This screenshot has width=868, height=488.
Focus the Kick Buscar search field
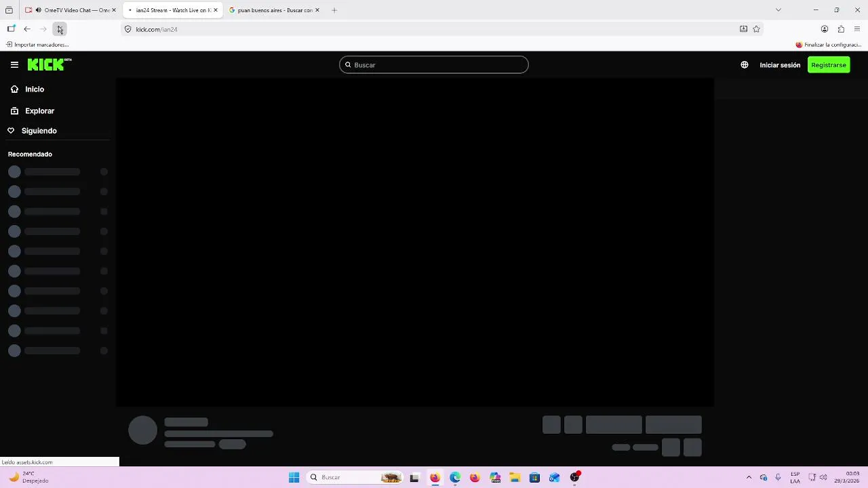click(x=434, y=65)
